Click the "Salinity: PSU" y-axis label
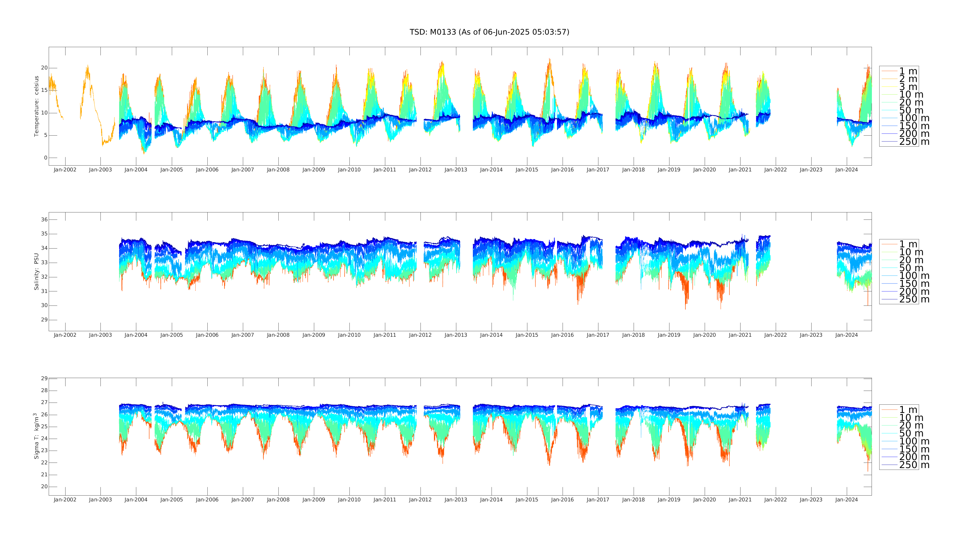Screen dimensions: 980x551 36,272
